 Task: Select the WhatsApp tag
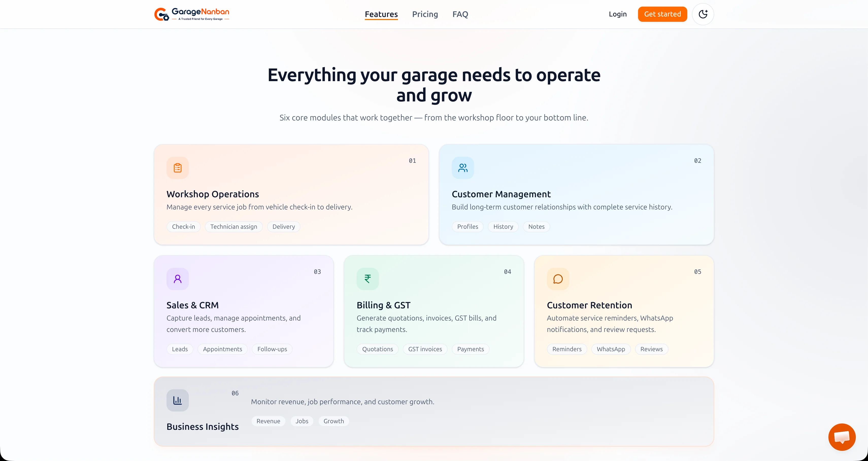tap(611, 349)
